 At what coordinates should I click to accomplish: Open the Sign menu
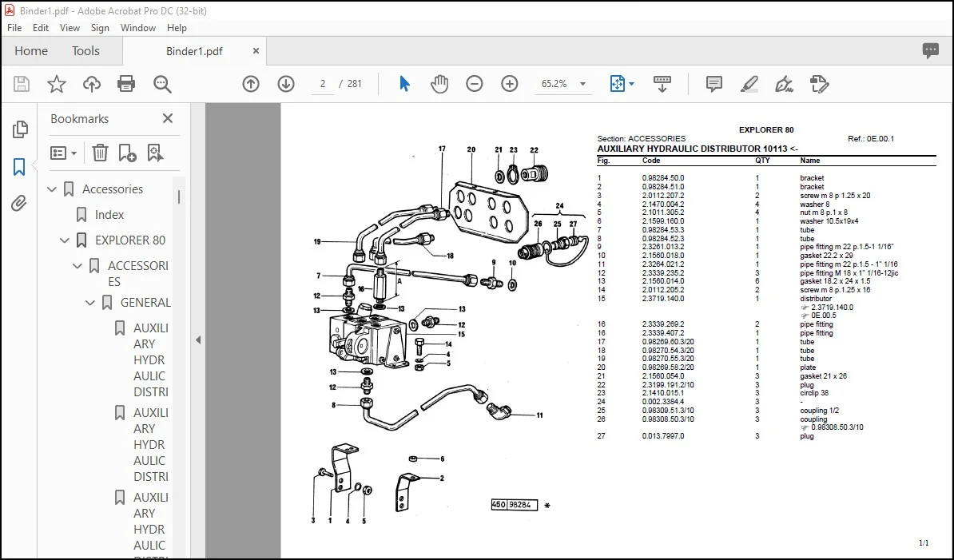(x=100, y=28)
